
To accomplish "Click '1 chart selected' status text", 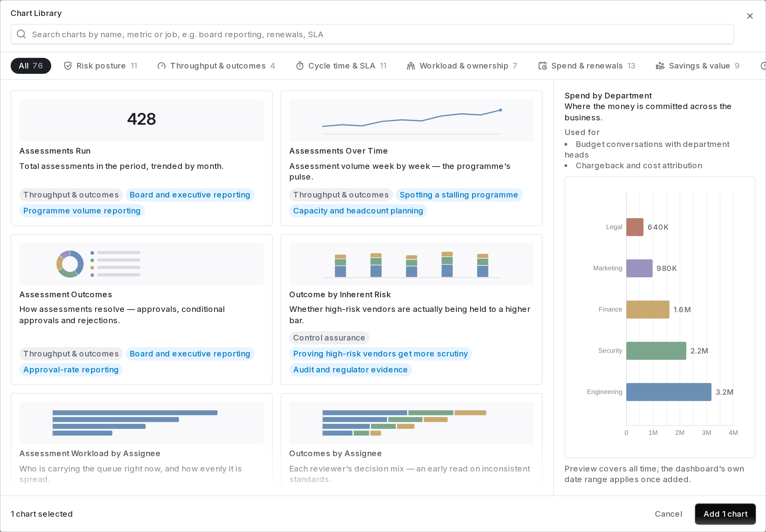I will 42,514.
